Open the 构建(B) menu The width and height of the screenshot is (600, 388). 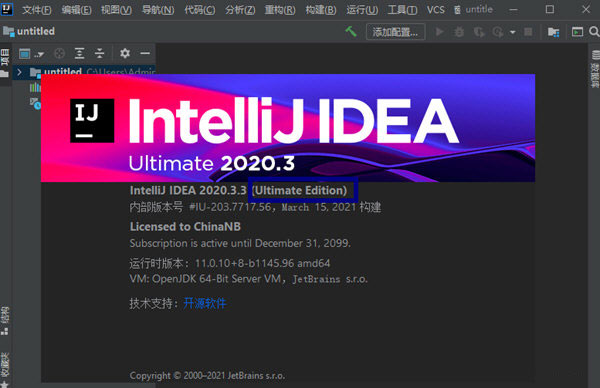(321, 10)
